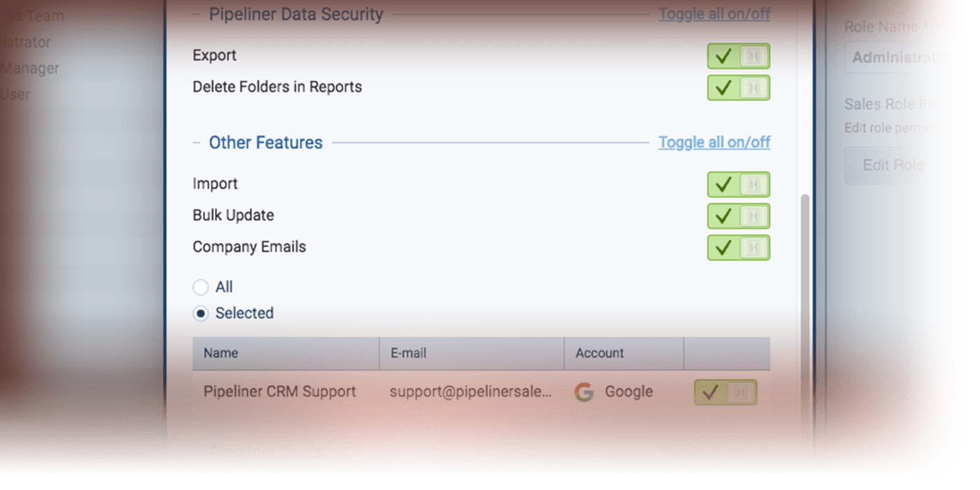Click the Google account icon
980x490 pixels.
pos(583,391)
